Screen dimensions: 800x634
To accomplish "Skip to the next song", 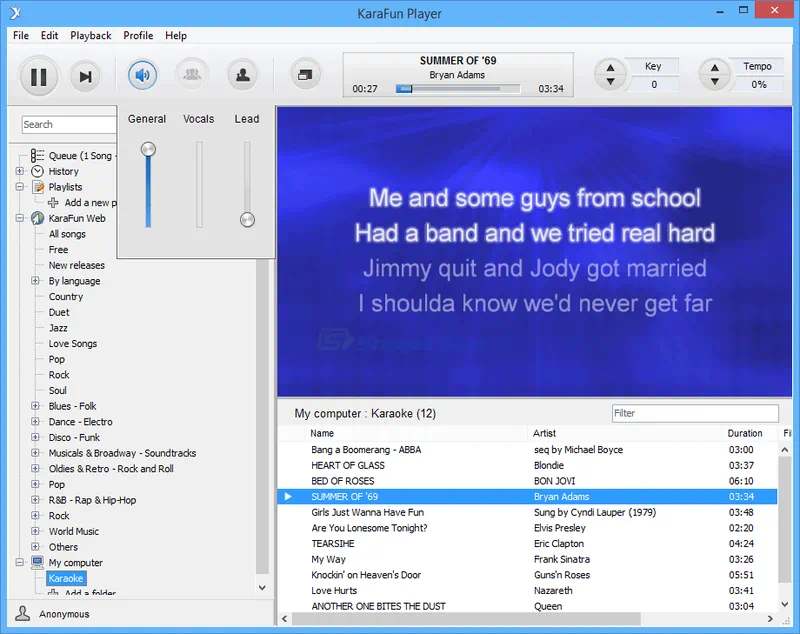I will click(85, 77).
